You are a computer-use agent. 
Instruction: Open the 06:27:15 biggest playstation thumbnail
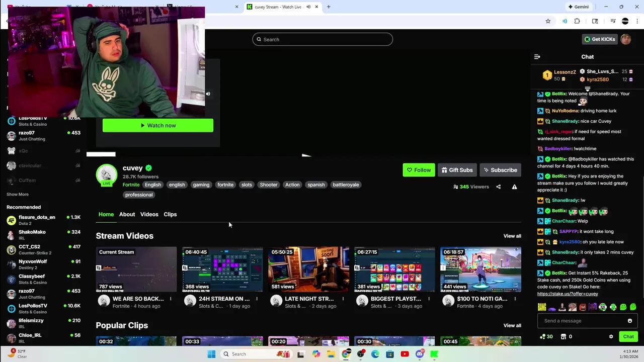[394, 269]
